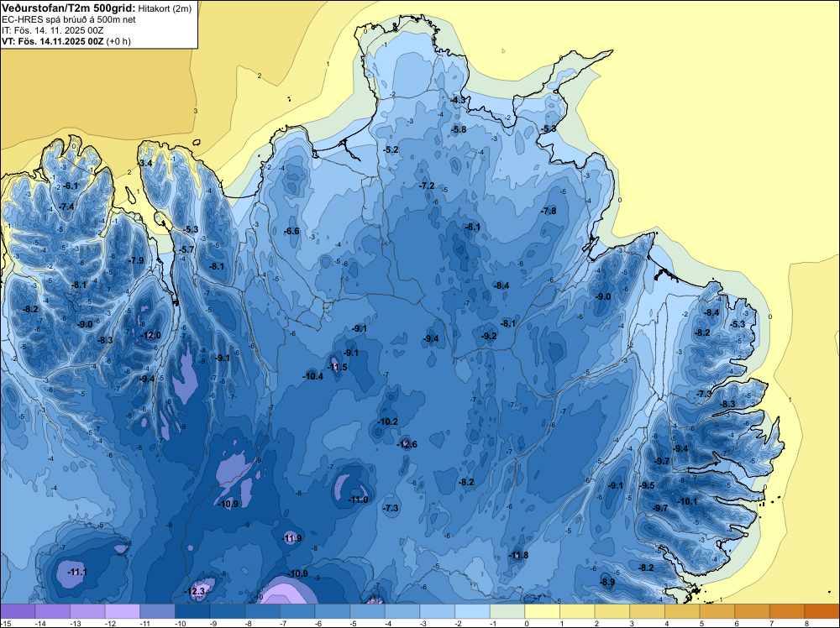Pick the legend swatch between -6 and -5
840x628 pixels.
pyautogui.click(x=333, y=611)
